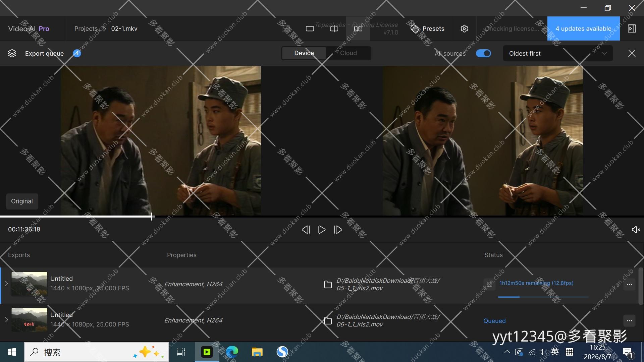The image size is (644, 362).
Task: Select the Cloud tab
Action: click(348, 53)
